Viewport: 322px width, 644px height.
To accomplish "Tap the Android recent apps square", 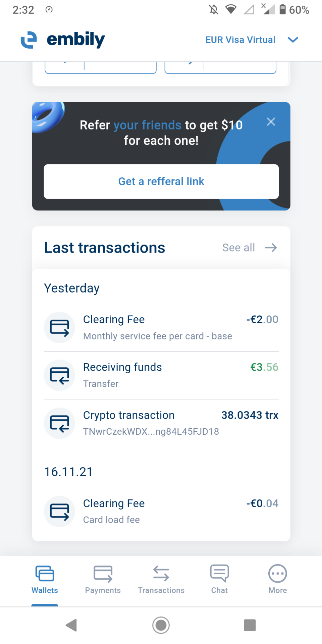I will pyautogui.click(x=250, y=625).
